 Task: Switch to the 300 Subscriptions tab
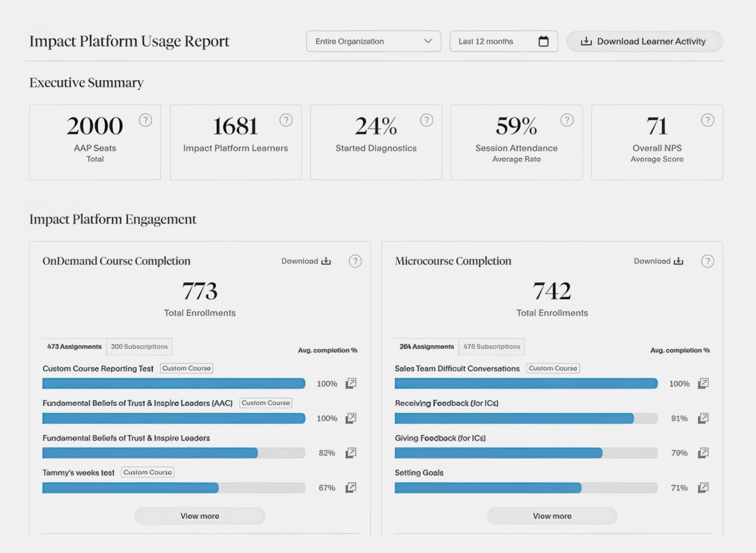139,346
